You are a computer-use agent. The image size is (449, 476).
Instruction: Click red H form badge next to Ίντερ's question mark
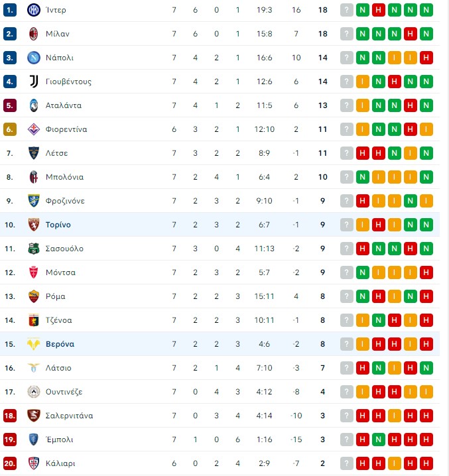[x=378, y=10]
